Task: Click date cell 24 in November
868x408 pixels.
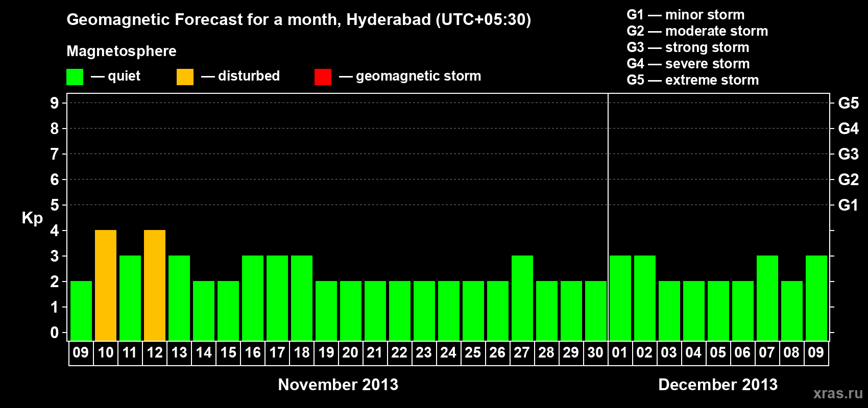Action: [x=449, y=353]
